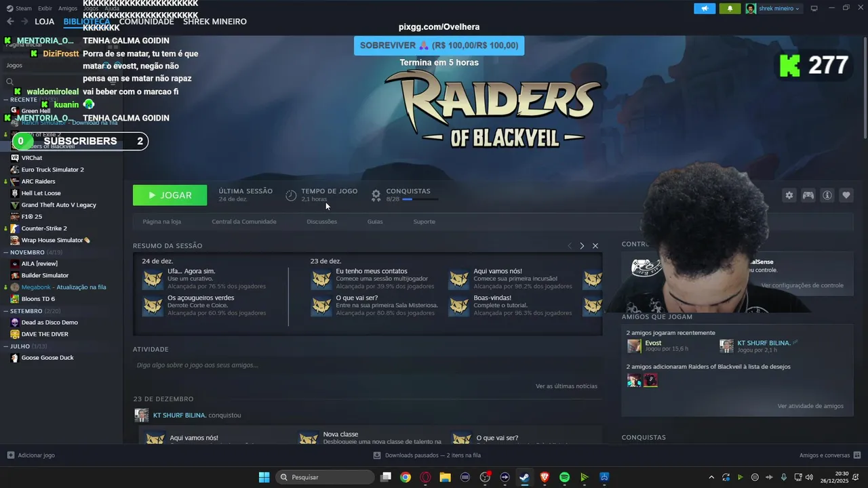Click the activity text input field

coord(366,365)
